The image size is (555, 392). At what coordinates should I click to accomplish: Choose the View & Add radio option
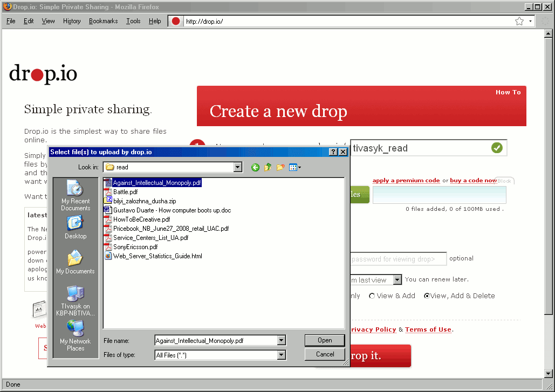click(x=372, y=296)
